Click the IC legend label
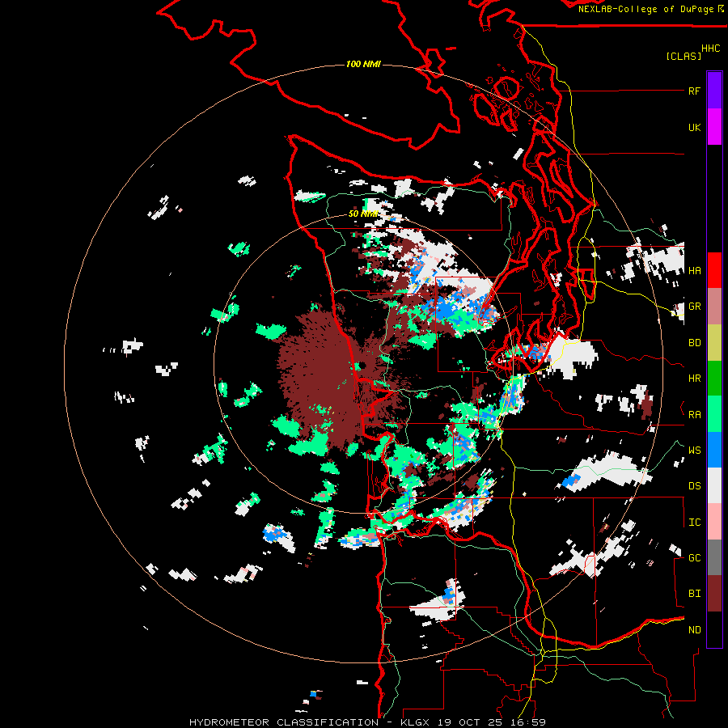This screenshot has height=728, width=728. (694, 523)
